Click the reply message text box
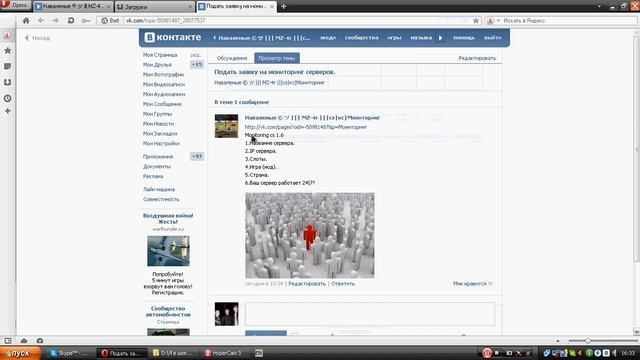Screen dimensions: 640x360 (370, 313)
